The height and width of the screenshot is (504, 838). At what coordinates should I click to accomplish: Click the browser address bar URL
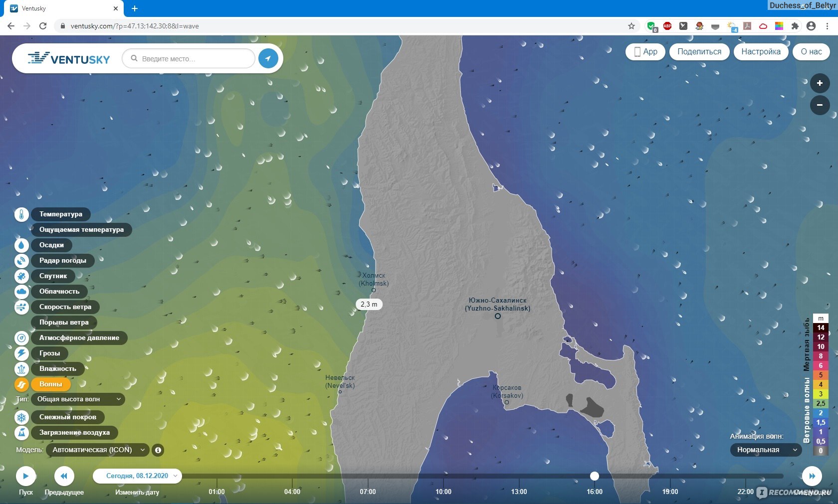coord(135,26)
